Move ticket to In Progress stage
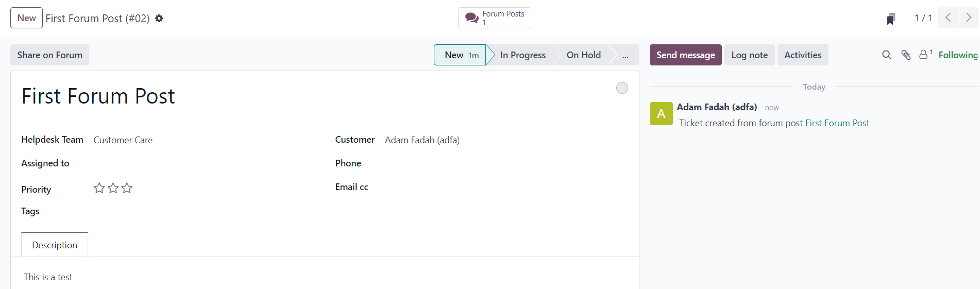Screen dimensions: 980x289 [522, 55]
